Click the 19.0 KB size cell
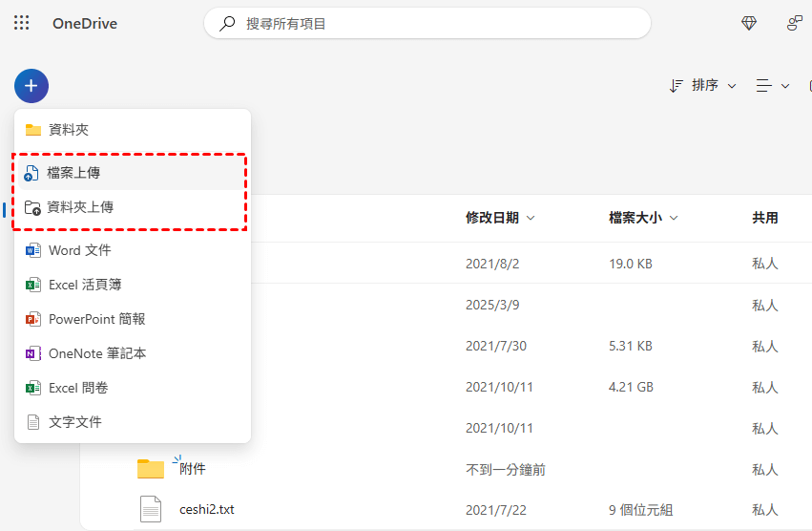Viewport: 812px width, 531px height. 631,264
